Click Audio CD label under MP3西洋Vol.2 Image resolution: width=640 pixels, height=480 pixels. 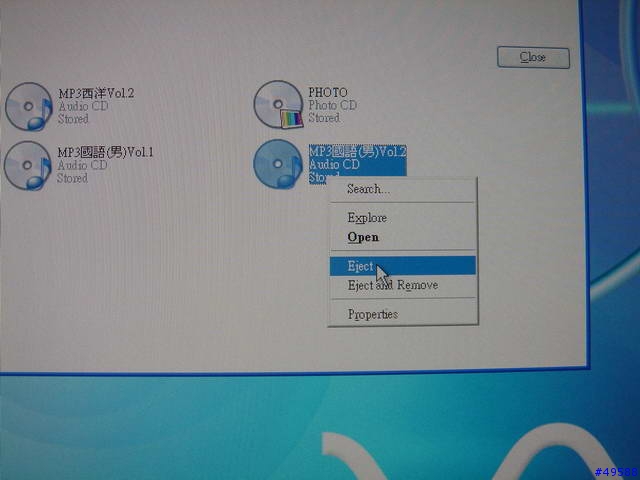(x=83, y=107)
